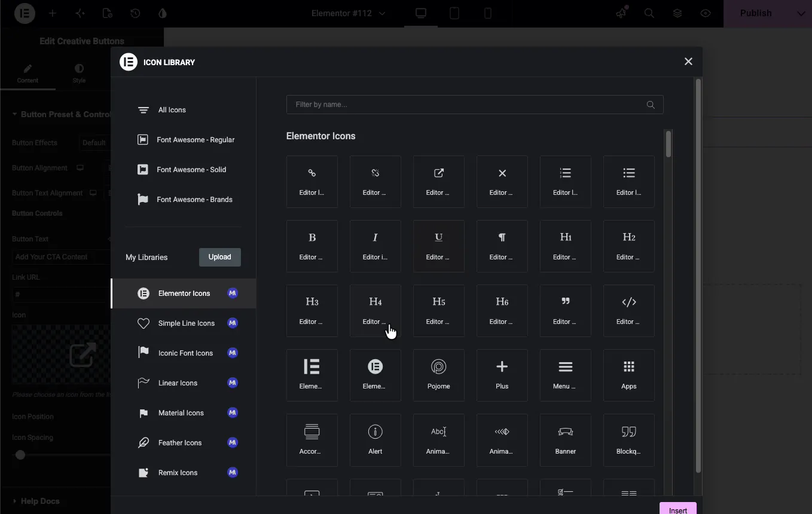Open Linear Icons library

click(x=184, y=383)
